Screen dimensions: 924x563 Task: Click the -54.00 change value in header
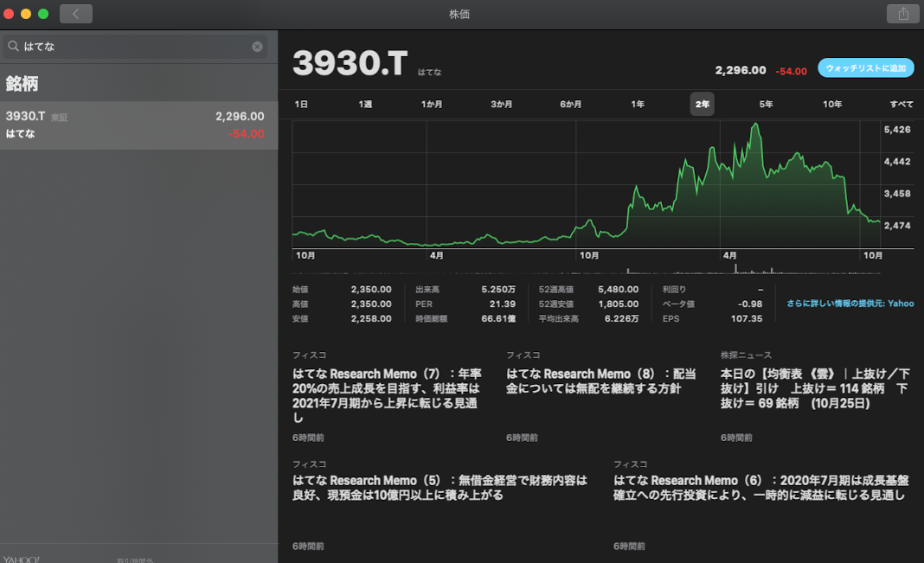pyautogui.click(x=791, y=71)
